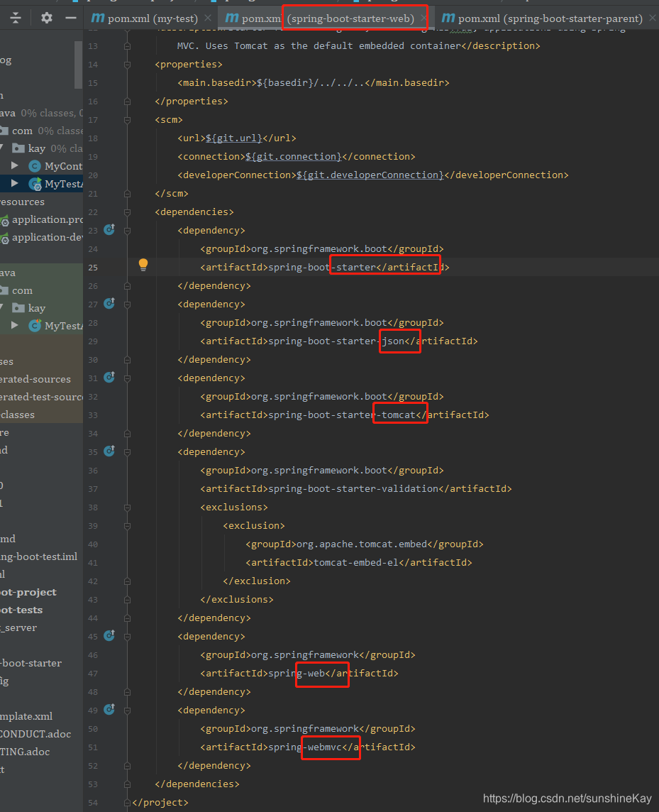Open the ${git.connection} property reference
The height and width of the screenshot is (812, 659).
click(294, 156)
